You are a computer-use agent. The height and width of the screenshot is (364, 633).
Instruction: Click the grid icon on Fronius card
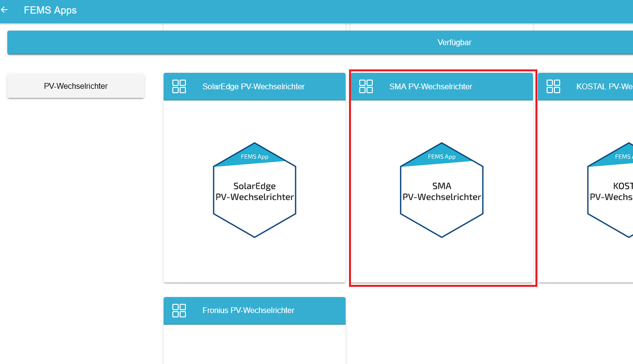pyautogui.click(x=179, y=311)
